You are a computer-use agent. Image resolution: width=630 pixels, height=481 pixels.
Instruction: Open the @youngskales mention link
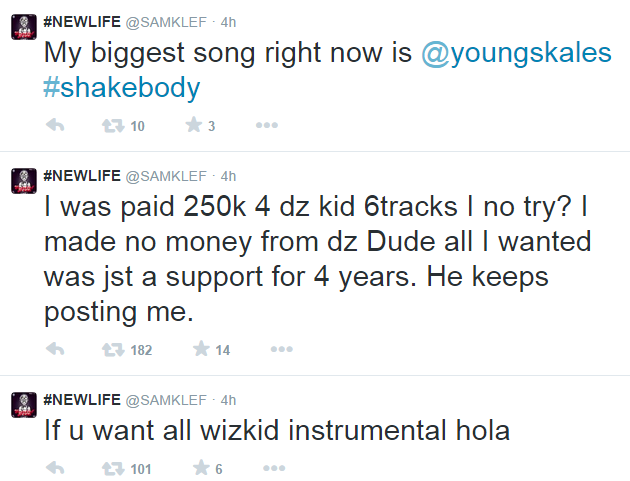pos(516,53)
